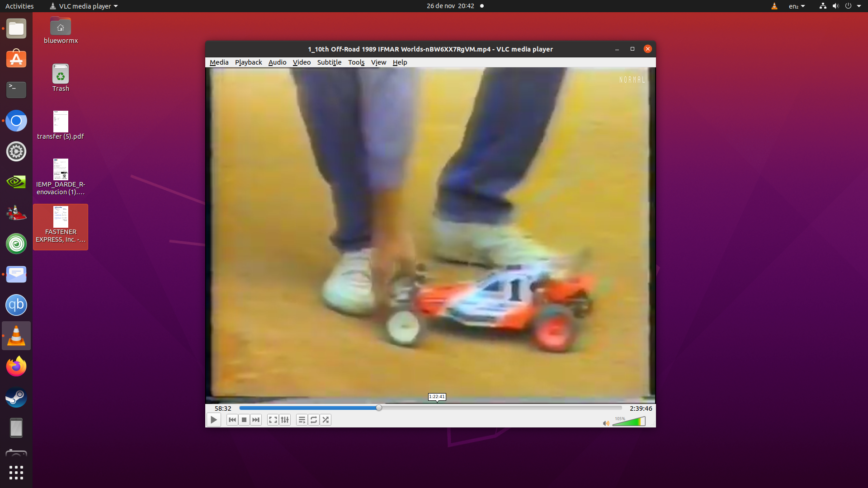Click the video display area
The height and width of the screenshot is (488, 868).
(x=430, y=235)
